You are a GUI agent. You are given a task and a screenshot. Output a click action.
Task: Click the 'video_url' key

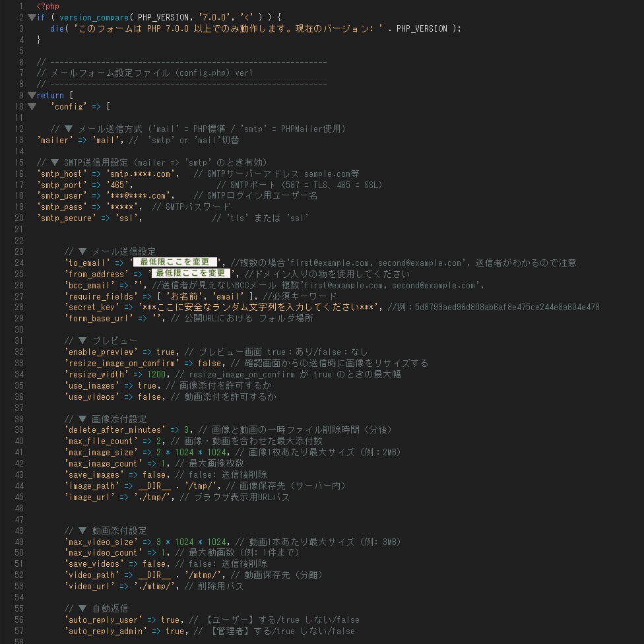90,586
